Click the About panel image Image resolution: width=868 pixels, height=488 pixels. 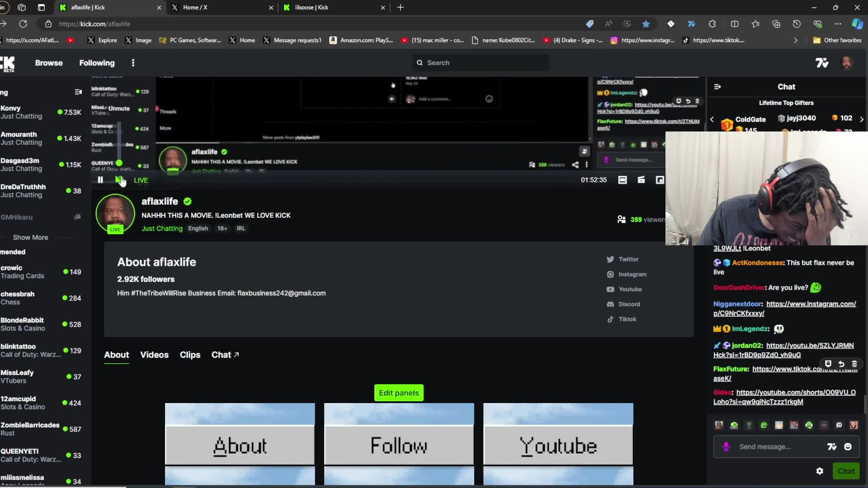click(240, 444)
